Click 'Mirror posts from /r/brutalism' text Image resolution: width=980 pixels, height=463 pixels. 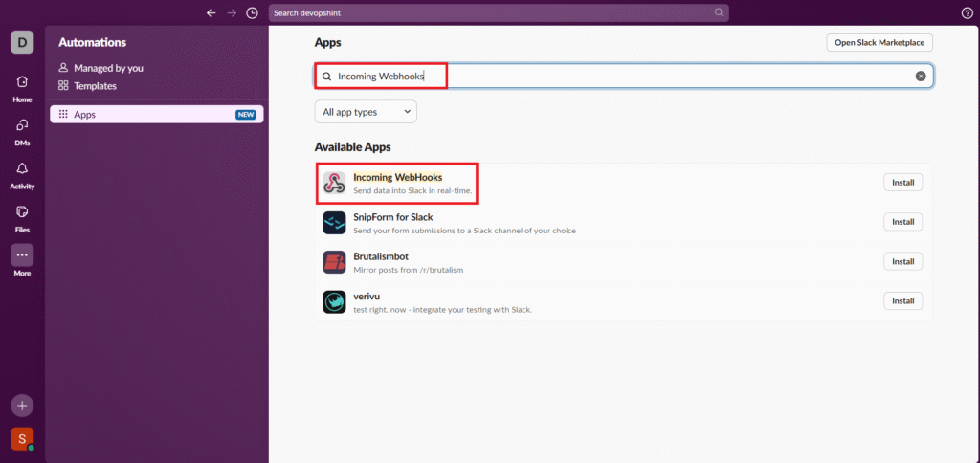pyautogui.click(x=408, y=270)
